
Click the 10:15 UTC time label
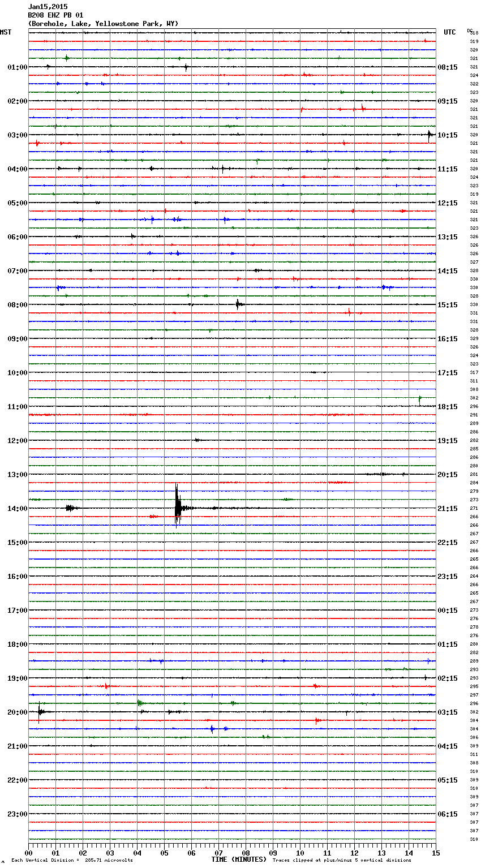point(448,135)
